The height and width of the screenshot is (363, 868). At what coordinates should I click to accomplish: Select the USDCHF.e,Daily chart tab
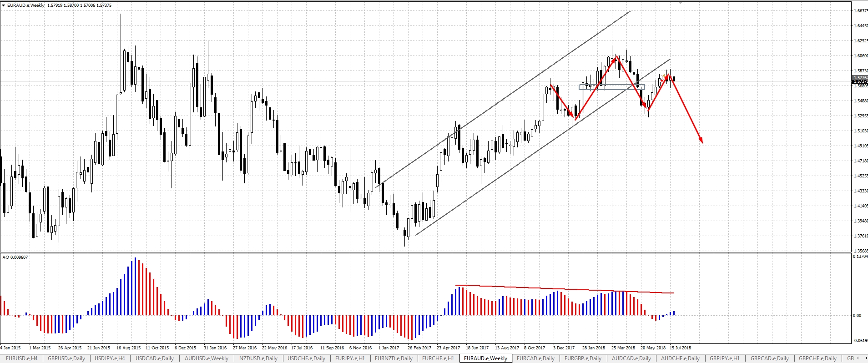(x=307, y=358)
